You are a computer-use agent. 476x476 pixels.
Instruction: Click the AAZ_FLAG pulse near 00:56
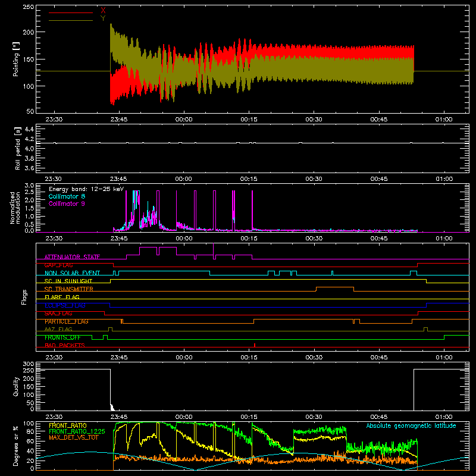coord(425,330)
